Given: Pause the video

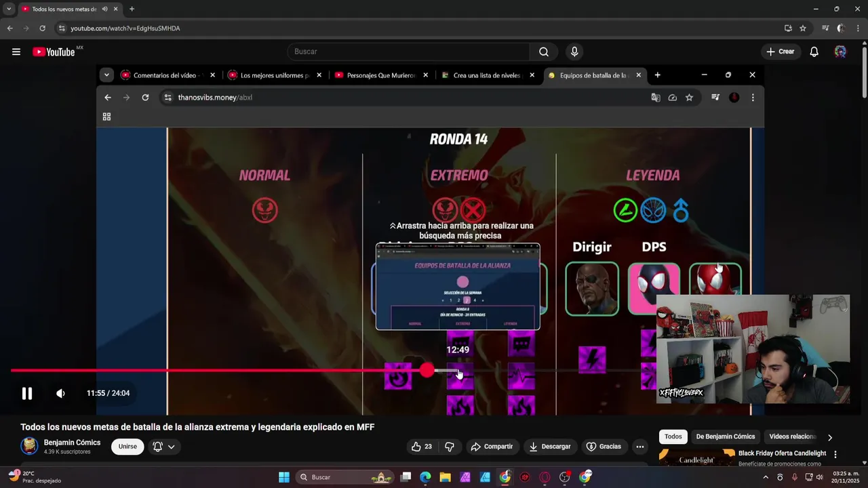Looking at the screenshot, I should tap(27, 393).
